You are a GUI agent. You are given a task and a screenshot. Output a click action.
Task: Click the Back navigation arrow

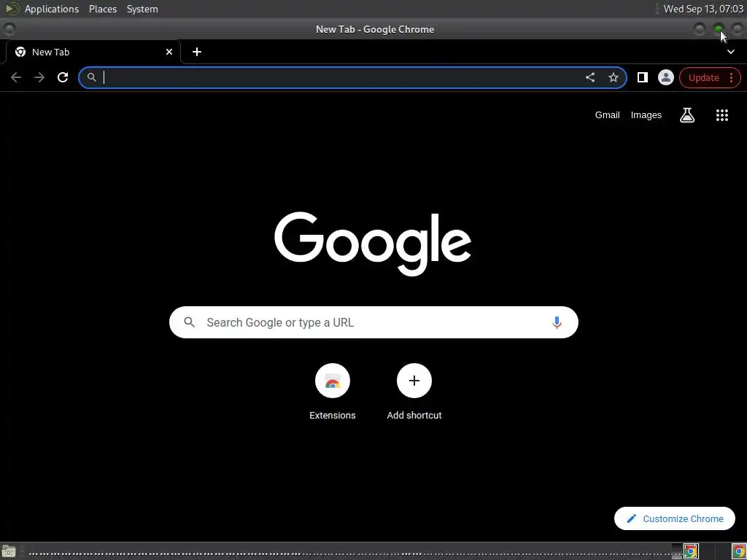pyautogui.click(x=16, y=77)
